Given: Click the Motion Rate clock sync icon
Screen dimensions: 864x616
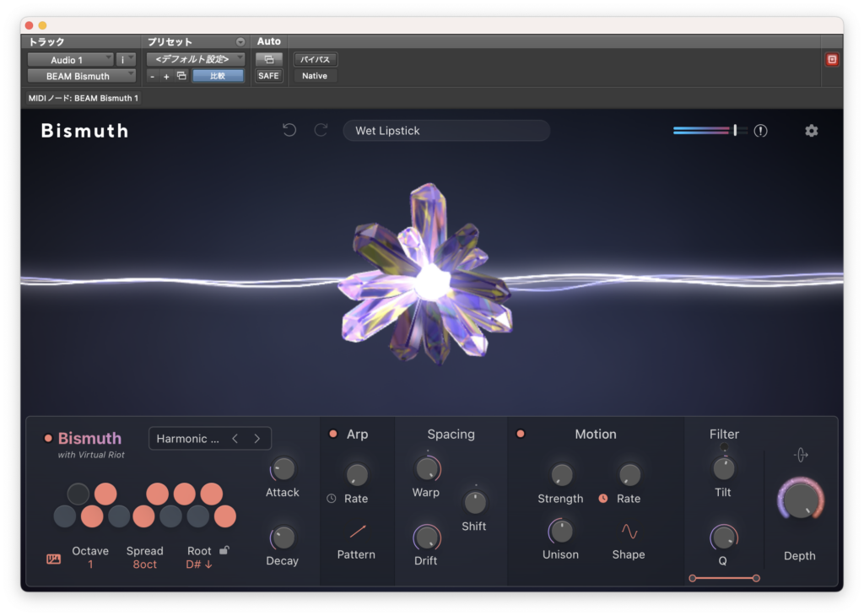Looking at the screenshot, I should pos(603,498).
